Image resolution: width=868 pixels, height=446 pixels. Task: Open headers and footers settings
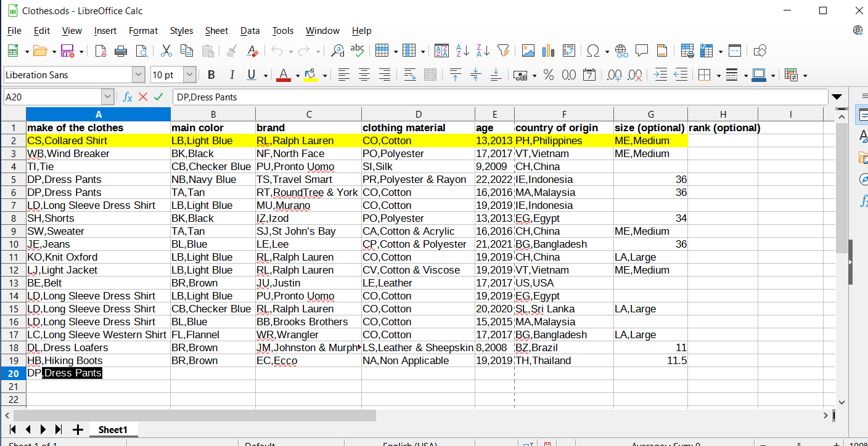[x=662, y=51]
